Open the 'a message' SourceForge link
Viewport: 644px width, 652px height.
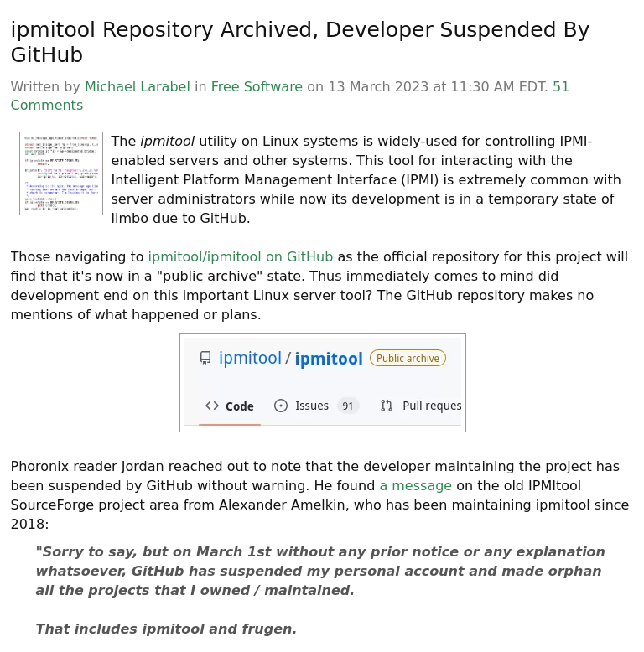[x=416, y=486]
